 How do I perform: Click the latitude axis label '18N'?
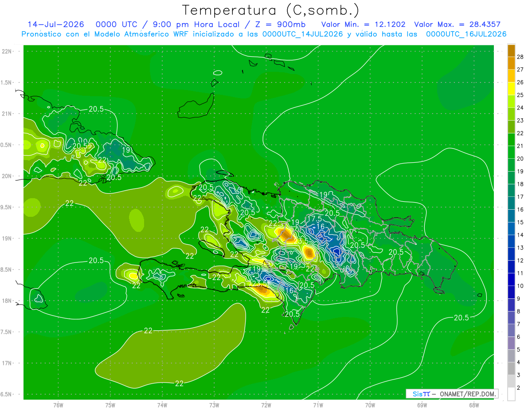(x=7, y=301)
